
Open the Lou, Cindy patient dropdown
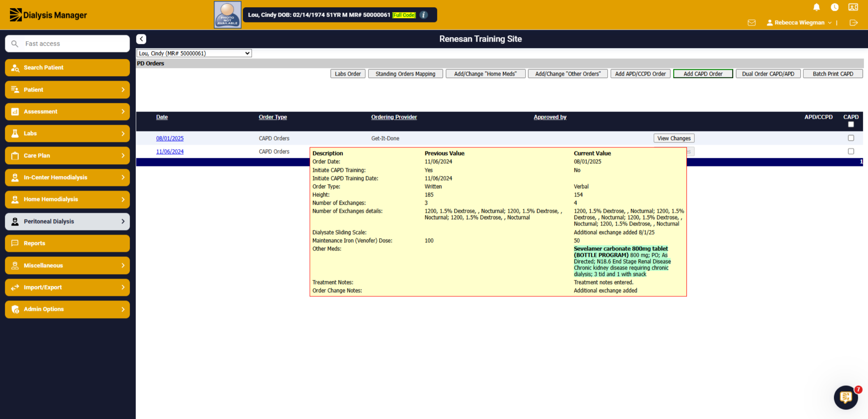[x=194, y=53]
